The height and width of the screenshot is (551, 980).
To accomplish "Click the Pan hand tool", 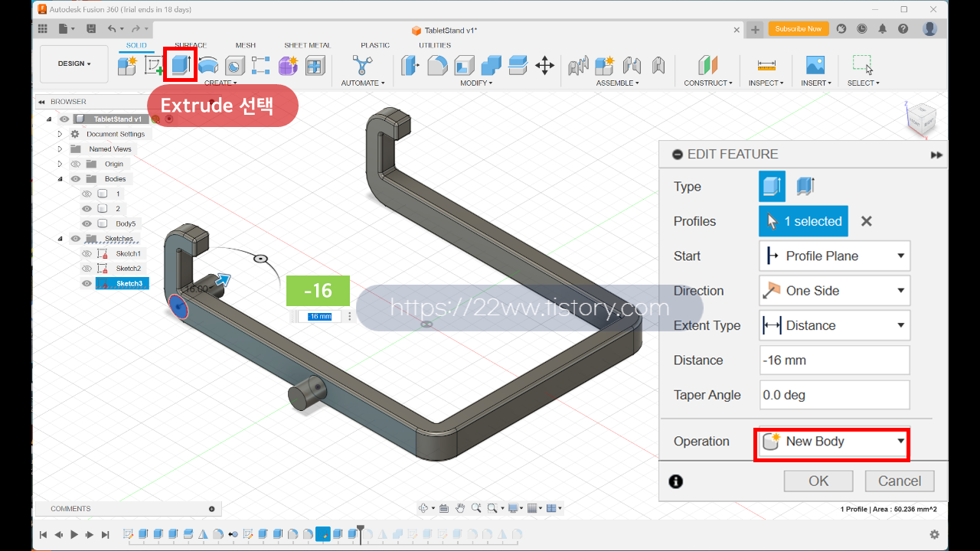I will (x=460, y=508).
